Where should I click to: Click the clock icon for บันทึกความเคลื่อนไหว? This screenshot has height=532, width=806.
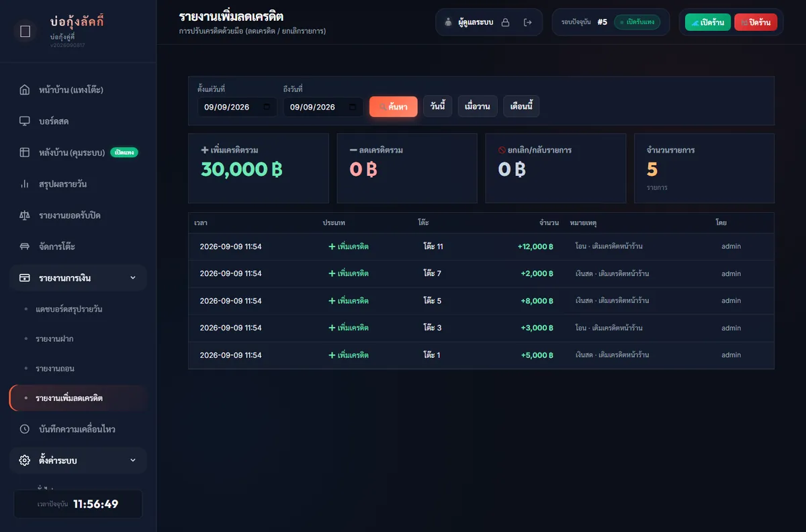[25, 429]
